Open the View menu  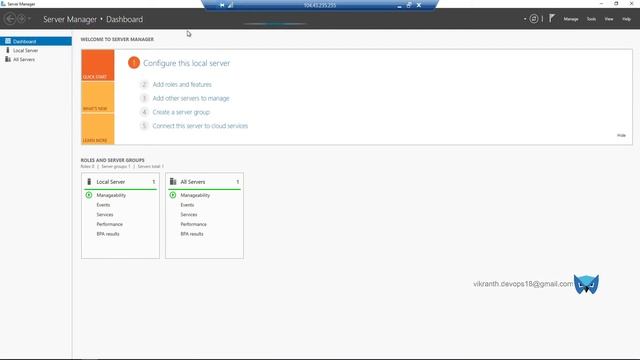609,19
